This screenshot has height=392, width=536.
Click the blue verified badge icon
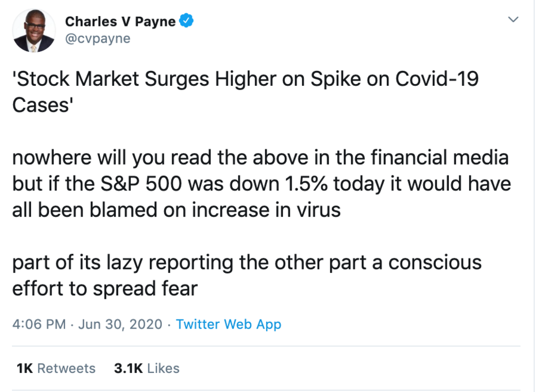tap(186, 22)
